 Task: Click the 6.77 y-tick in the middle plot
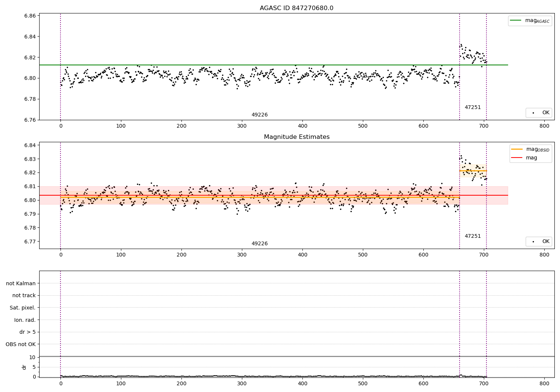coord(30,242)
